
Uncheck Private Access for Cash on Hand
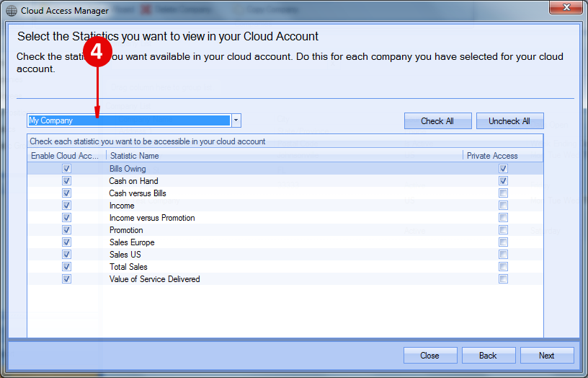[503, 181]
